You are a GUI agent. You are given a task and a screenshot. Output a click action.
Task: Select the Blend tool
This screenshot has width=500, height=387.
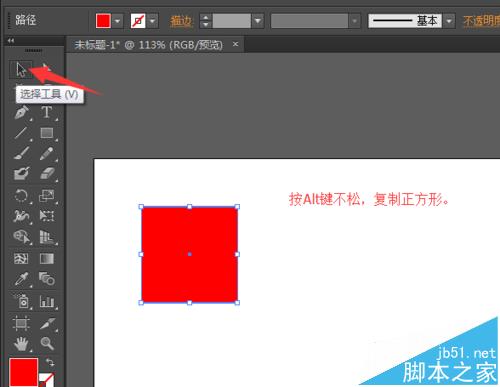[47, 279]
